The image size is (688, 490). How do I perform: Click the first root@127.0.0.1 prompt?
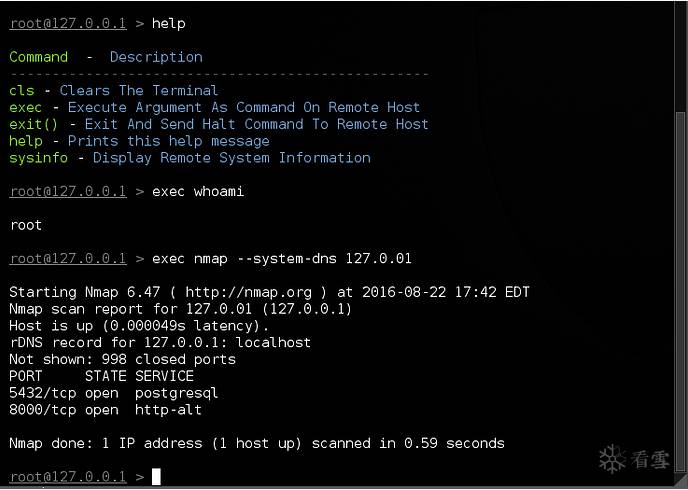pyautogui.click(x=68, y=23)
